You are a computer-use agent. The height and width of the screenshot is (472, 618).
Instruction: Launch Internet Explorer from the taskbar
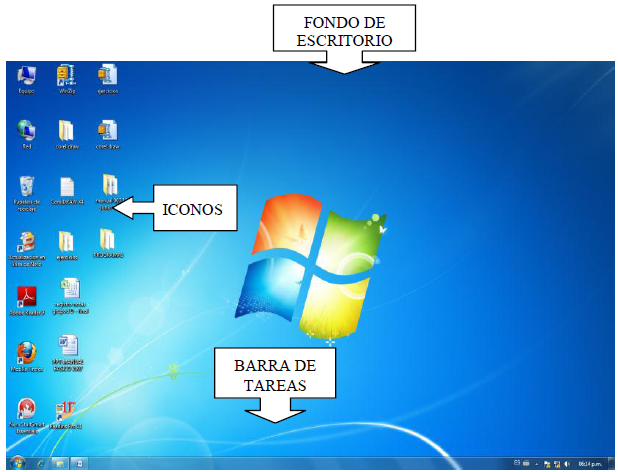click(x=40, y=463)
